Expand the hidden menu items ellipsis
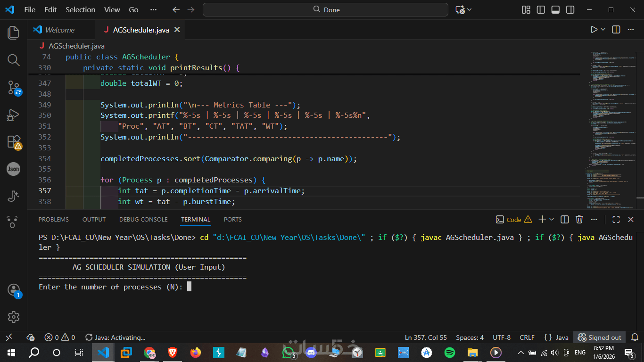 coord(153,10)
